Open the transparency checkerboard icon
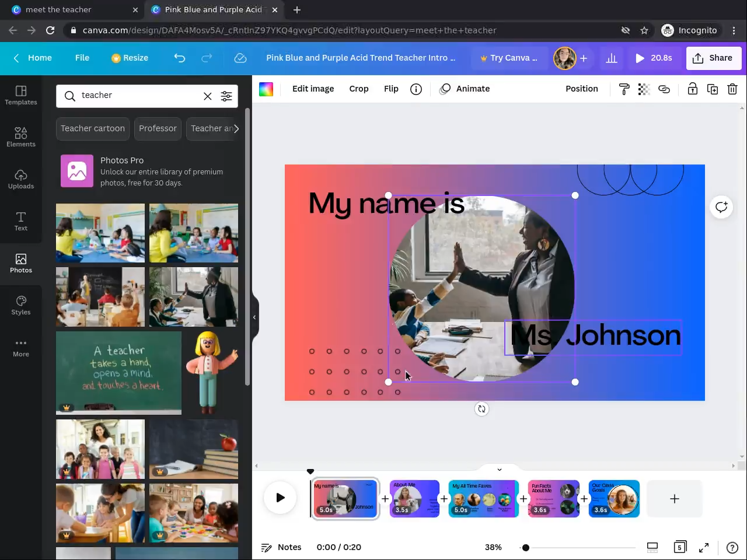The image size is (747, 560). (x=644, y=89)
